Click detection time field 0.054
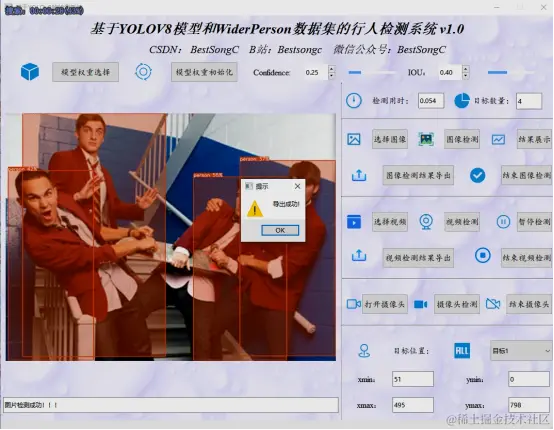Image resolution: width=554 pixels, height=430 pixels. point(431,101)
